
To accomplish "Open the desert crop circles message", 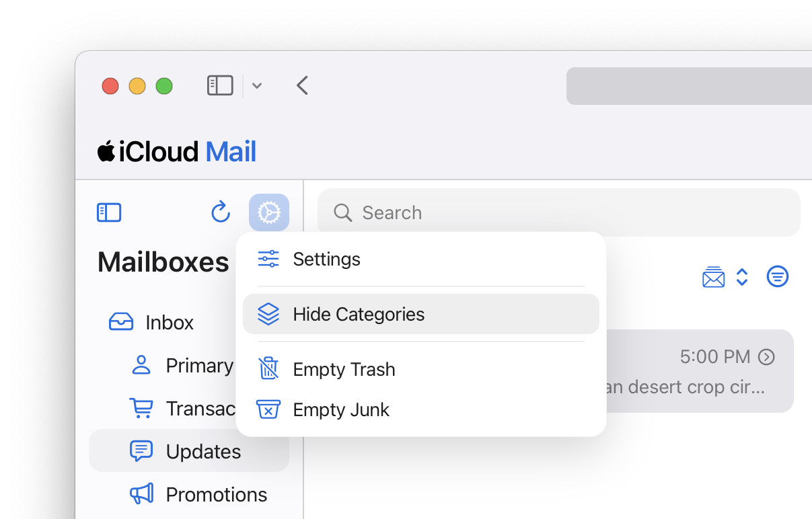I will (x=700, y=370).
